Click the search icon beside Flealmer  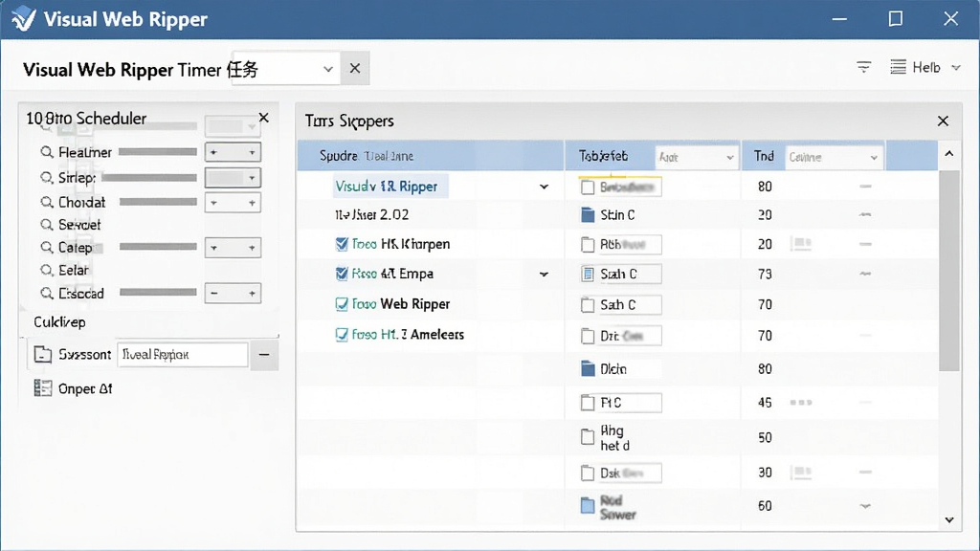pos(47,152)
